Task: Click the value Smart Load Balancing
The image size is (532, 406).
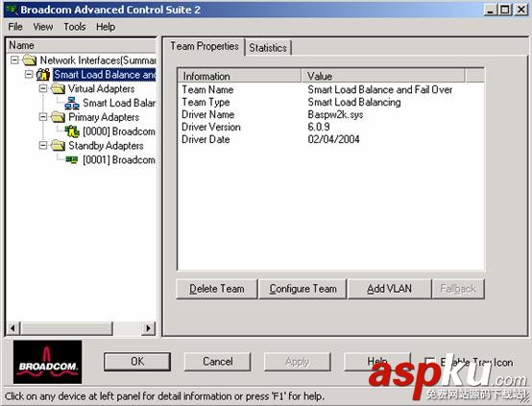Action: pos(354,102)
